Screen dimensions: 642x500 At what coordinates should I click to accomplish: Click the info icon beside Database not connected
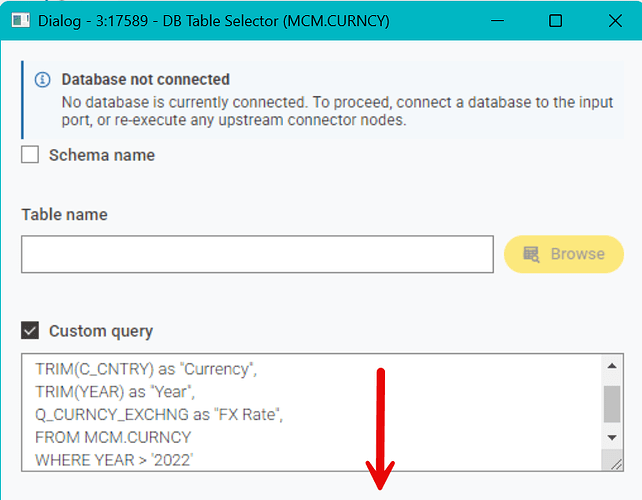(42, 80)
